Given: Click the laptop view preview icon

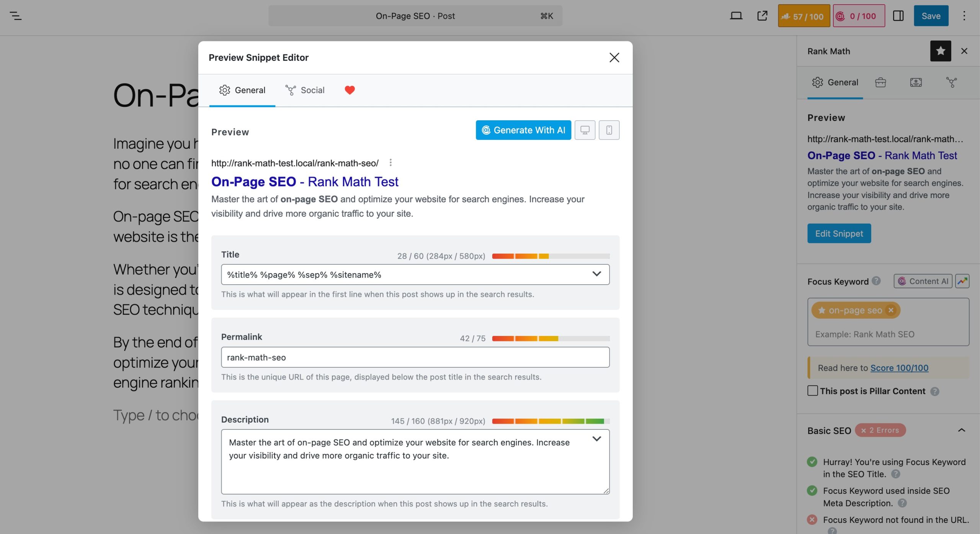Looking at the screenshot, I should [736, 16].
